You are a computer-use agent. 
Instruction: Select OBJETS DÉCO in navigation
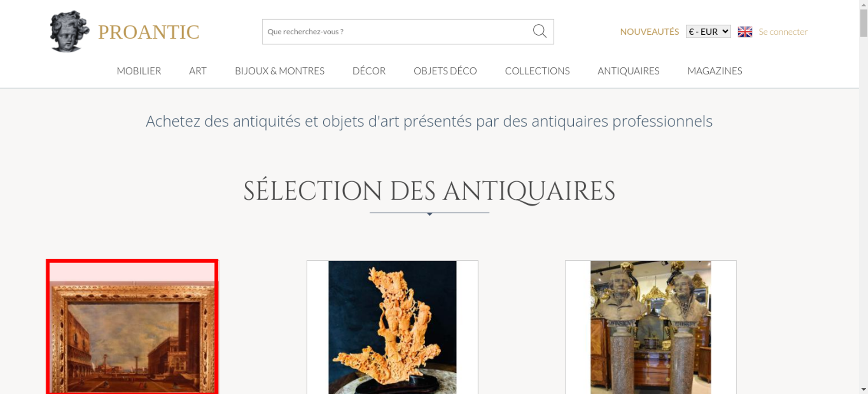point(445,71)
